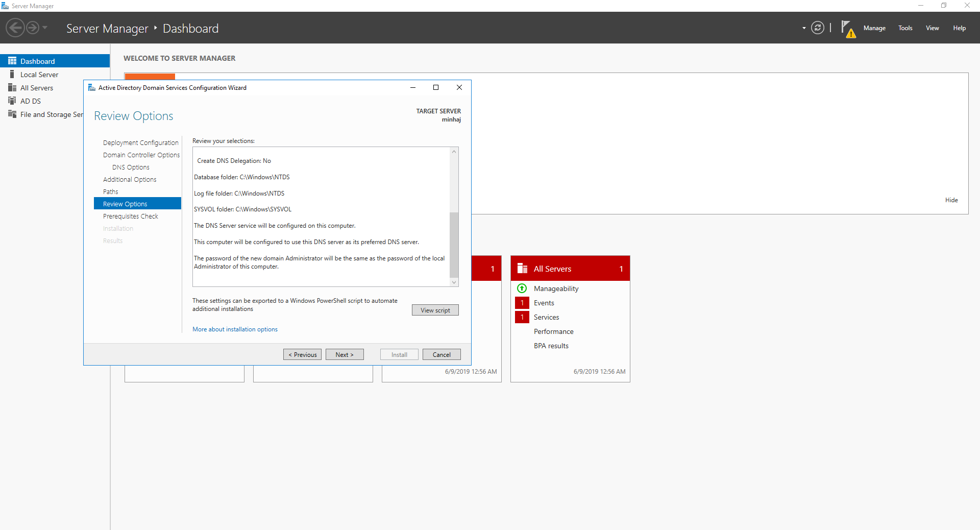
Task: Click the Refresh icon in header
Action: click(x=817, y=28)
